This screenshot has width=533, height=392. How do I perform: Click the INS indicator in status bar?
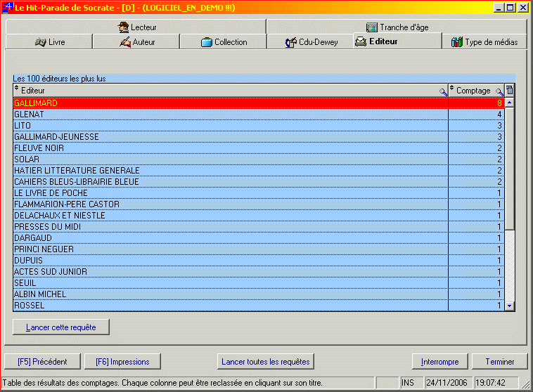point(411,383)
